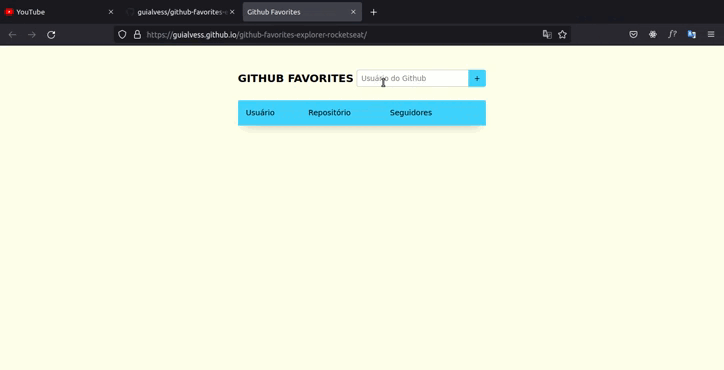Viewport: 724px width, 370px height.
Task: Add user with the plus button
Action: 477,79
